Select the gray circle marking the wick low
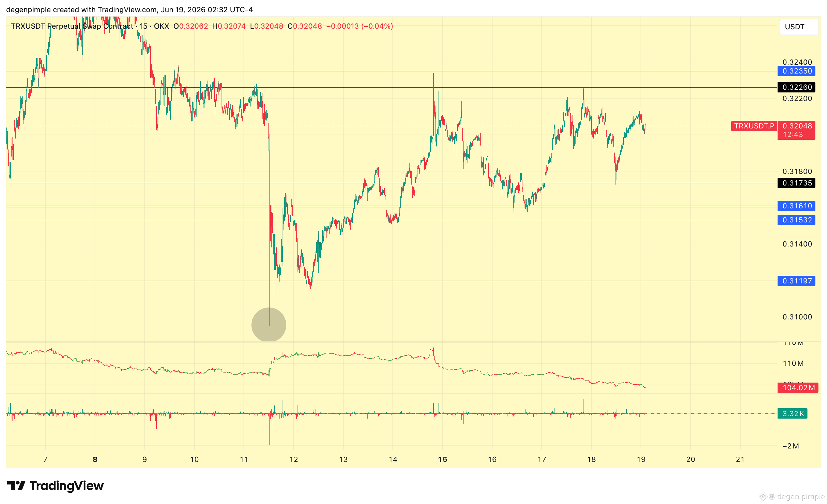 click(x=269, y=325)
